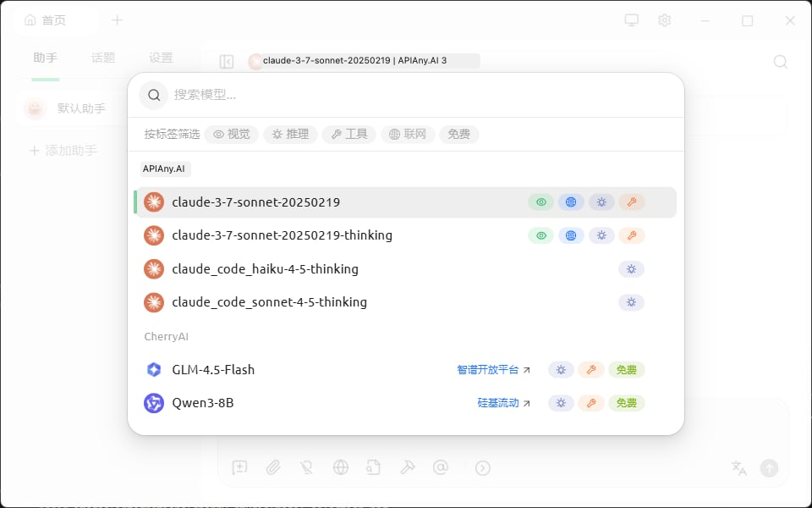
Task: Open settings gear in title bar
Action: tap(665, 20)
